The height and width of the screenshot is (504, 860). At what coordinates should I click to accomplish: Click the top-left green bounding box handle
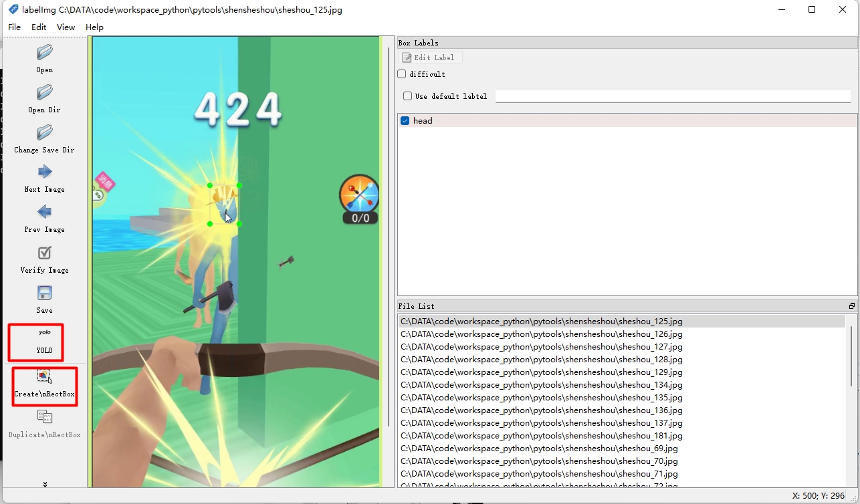tap(210, 186)
